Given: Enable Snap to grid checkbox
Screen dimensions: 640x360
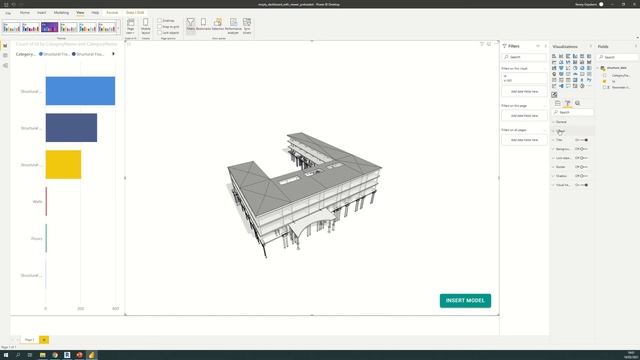Looking at the screenshot, I should pyautogui.click(x=160, y=27).
